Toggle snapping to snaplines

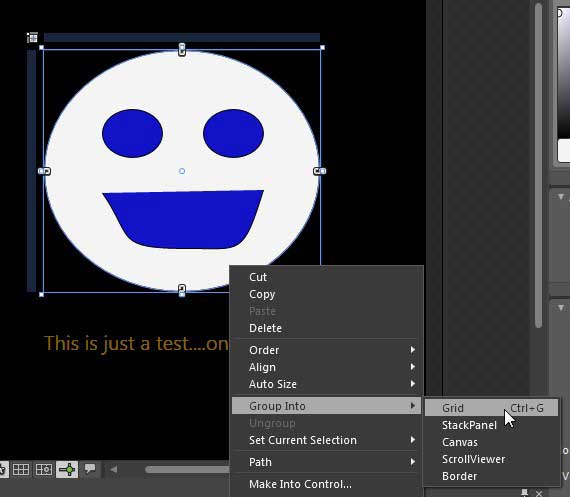[x=67, y=469]
